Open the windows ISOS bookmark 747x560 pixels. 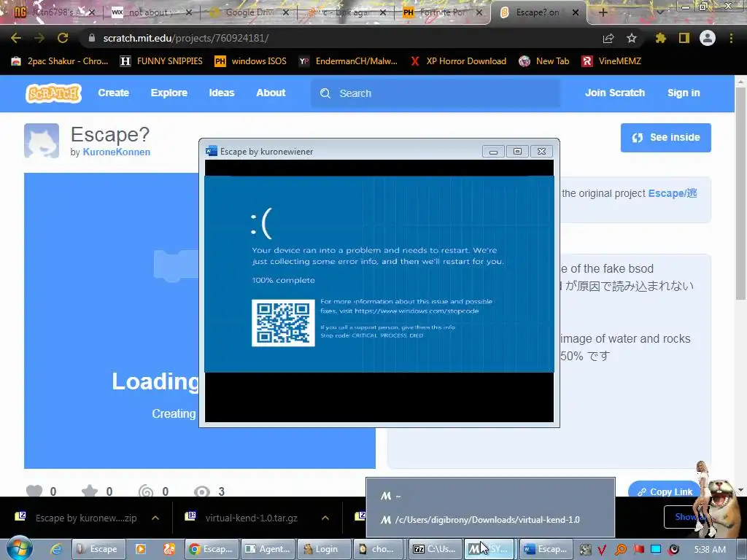point(251,61)
